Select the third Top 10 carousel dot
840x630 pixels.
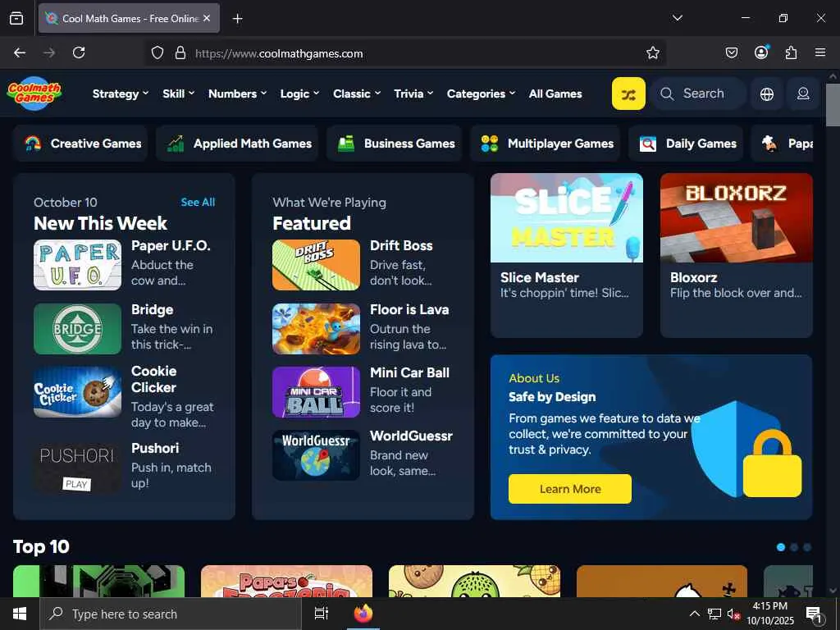click(807, 547)
